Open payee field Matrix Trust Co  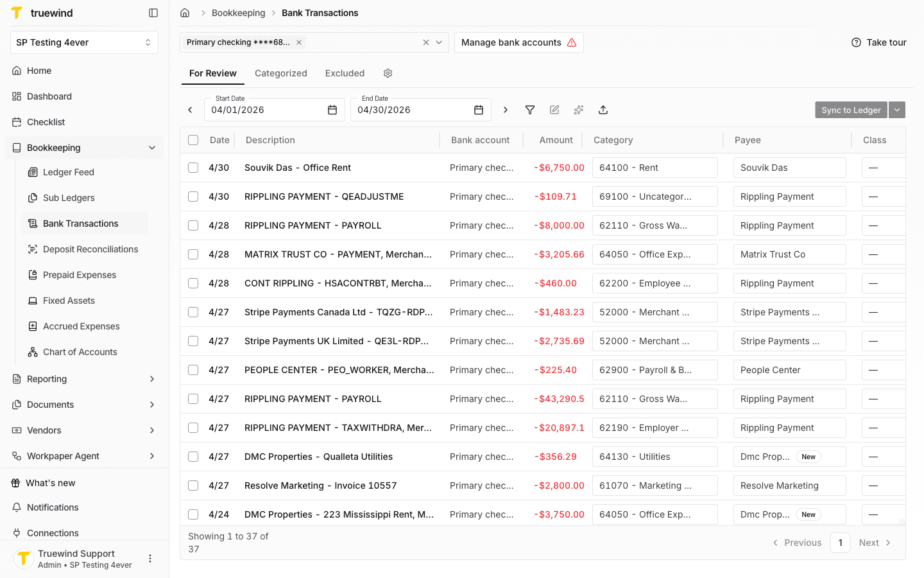pos(790,254)
